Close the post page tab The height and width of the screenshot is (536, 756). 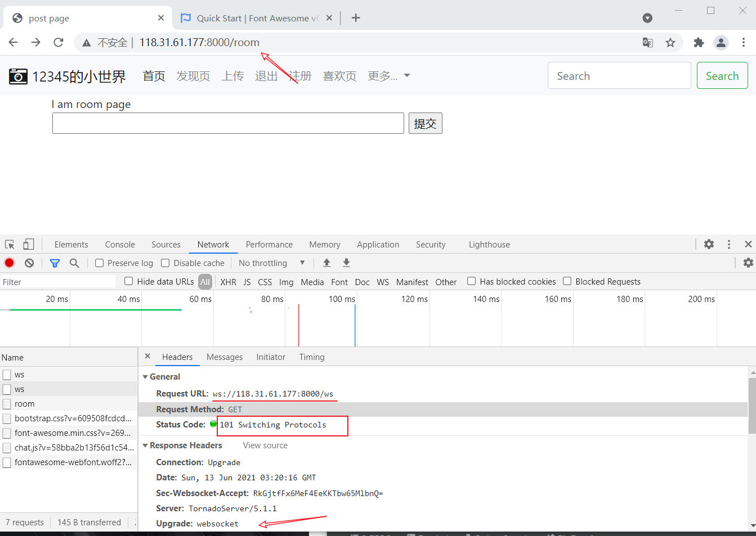click(161, 18)
